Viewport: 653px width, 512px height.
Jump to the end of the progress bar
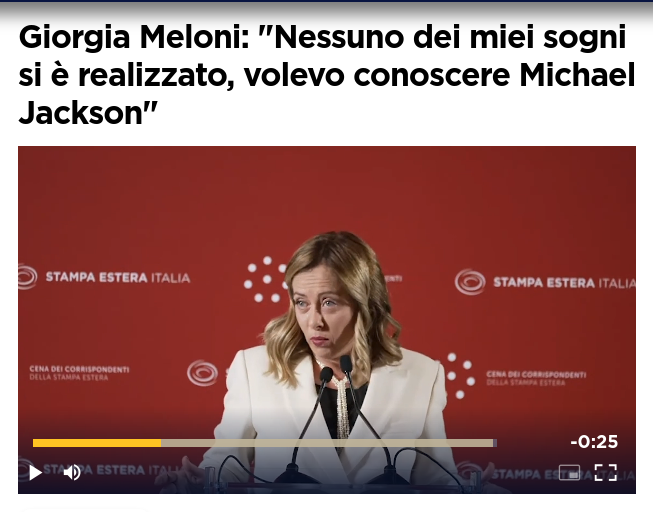[495, 443]
